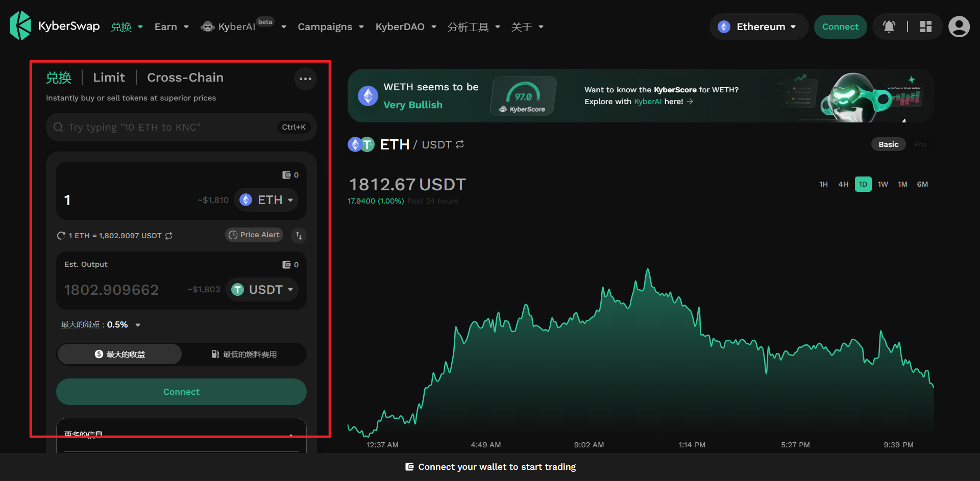Click the Est. Output label
This screenshot has width=980, height=481.
click(86, 264)
